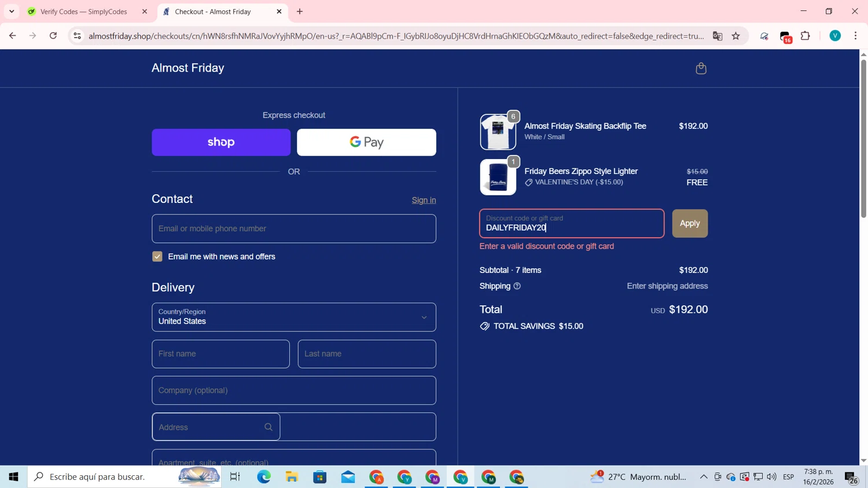Open the tab search dropdown arrow
The height and width of the screenshot is (488, 868).
[12, 12]
